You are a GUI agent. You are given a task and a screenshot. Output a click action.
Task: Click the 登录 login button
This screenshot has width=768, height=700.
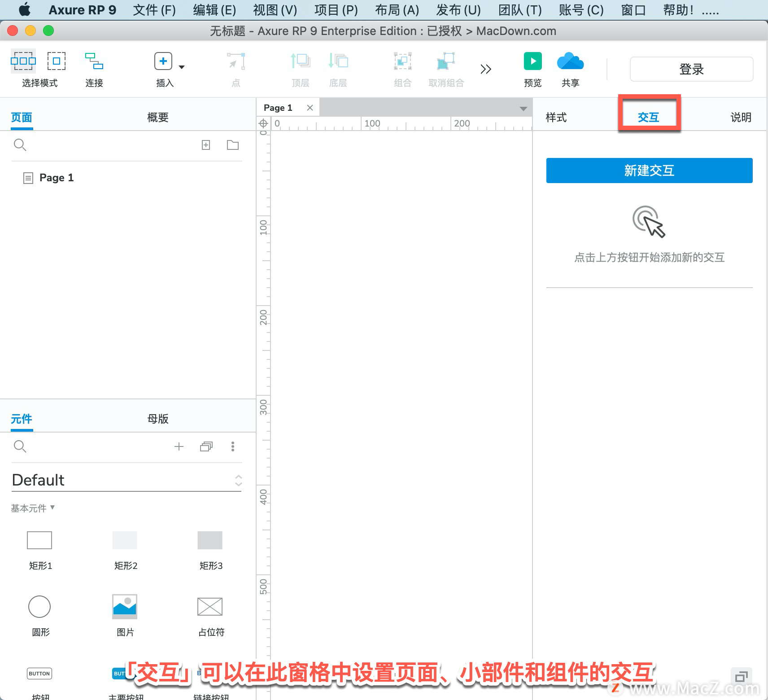(691, 69)
